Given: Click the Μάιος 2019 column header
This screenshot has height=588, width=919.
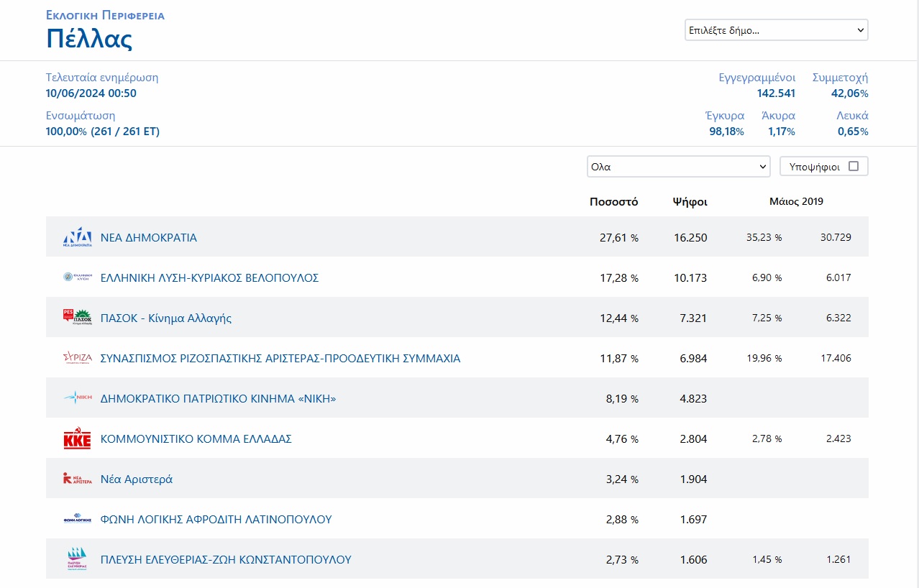Looking at the screenshot, I should [x=796, y=201].
